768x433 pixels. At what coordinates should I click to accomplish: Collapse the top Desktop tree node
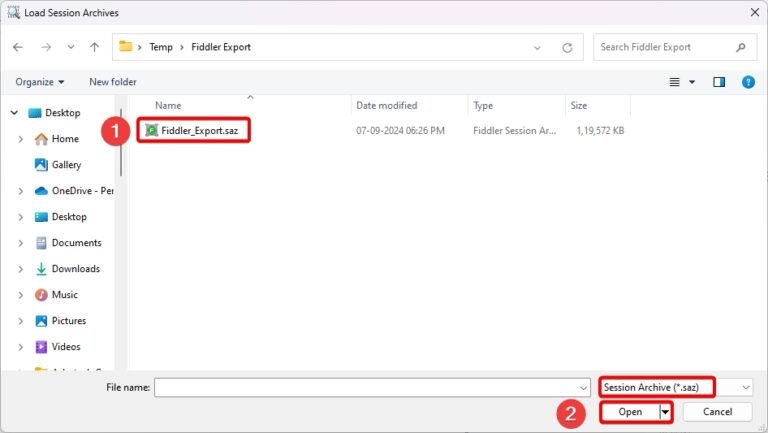point(14,113)
